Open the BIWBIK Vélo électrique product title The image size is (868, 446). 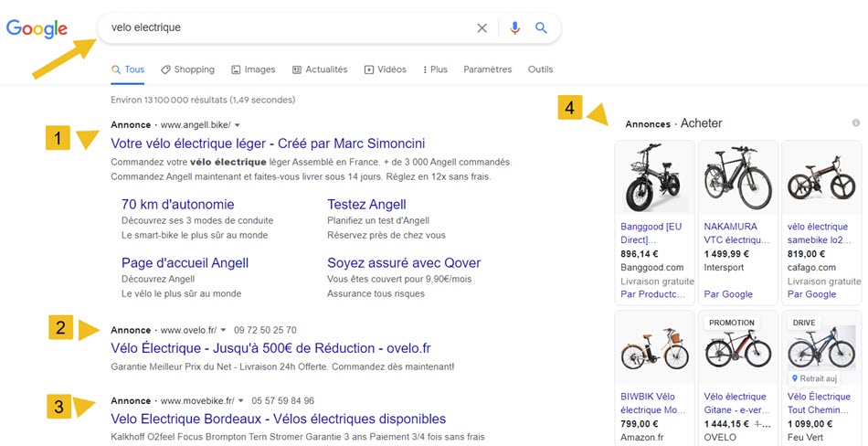652,403
